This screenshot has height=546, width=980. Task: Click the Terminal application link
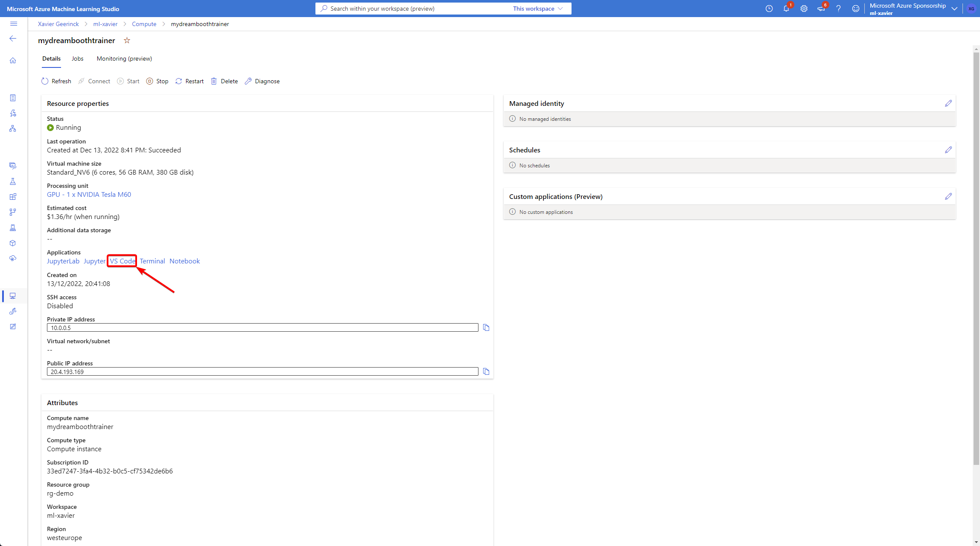pyautogui.click(x=152, y=261)
